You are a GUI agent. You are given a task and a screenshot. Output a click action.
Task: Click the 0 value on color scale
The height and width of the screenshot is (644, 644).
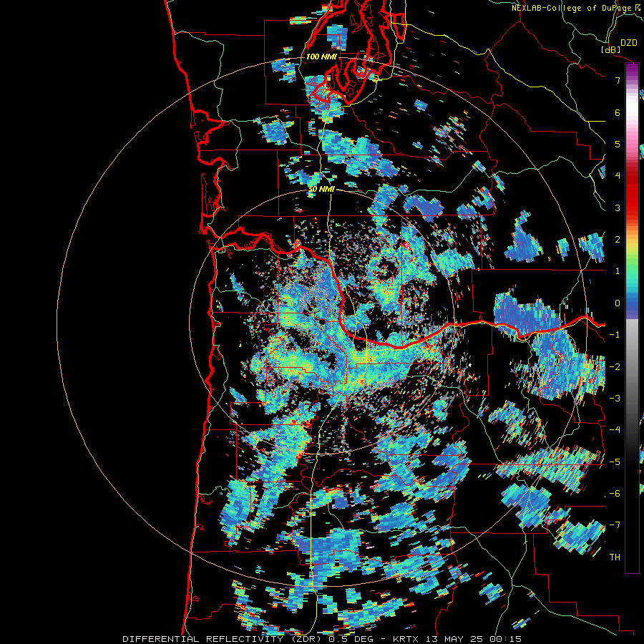[618, 303]
